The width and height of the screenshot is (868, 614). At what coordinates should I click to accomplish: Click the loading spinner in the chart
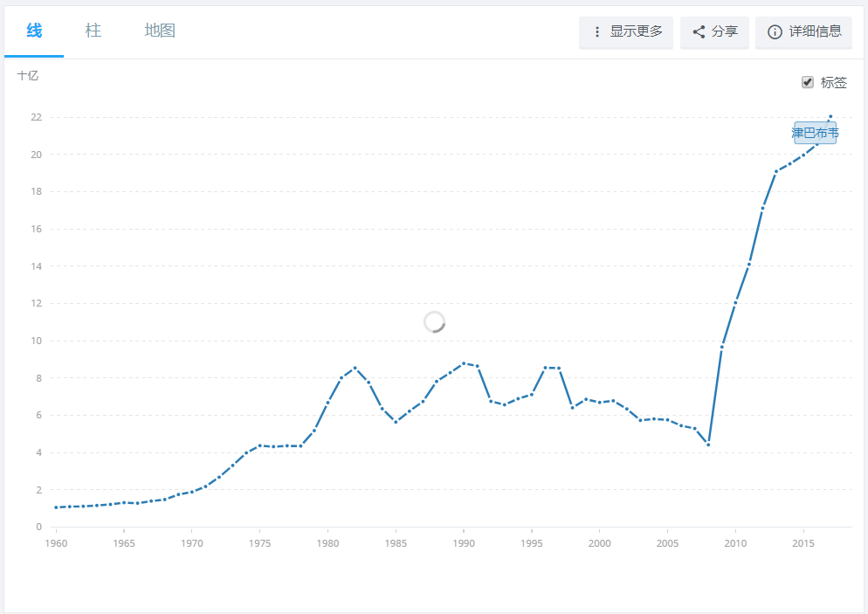coord(434,322)
